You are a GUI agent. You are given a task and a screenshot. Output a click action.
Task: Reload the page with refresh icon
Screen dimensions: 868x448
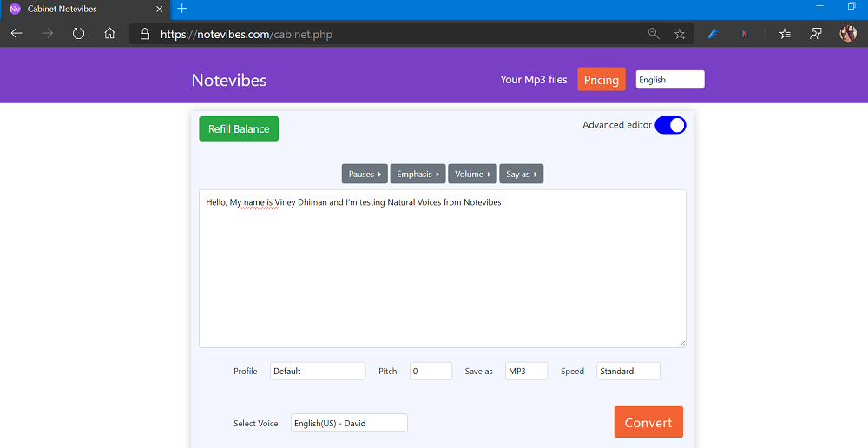79,34
